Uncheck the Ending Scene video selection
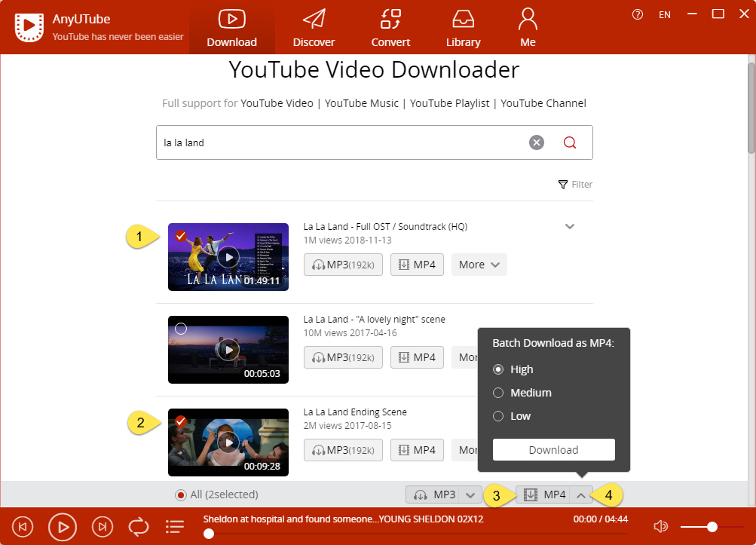The width and height of the screenshot is (756, 545). (181, 421)
